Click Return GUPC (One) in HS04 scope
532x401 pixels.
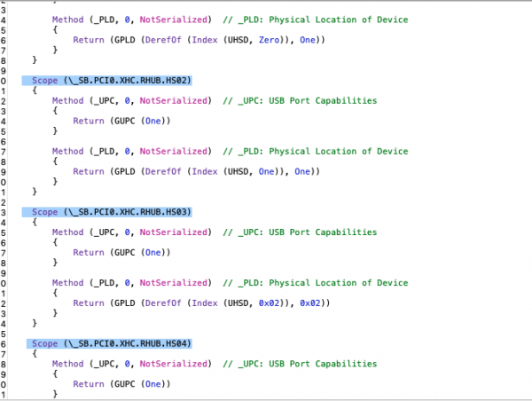coord(121,384)
